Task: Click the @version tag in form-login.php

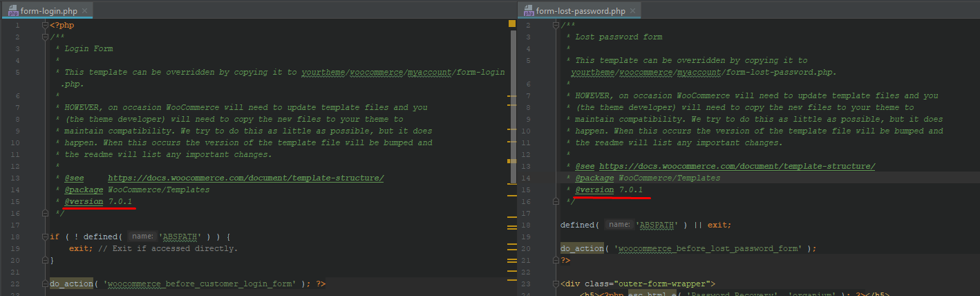Action: [84, 201]
